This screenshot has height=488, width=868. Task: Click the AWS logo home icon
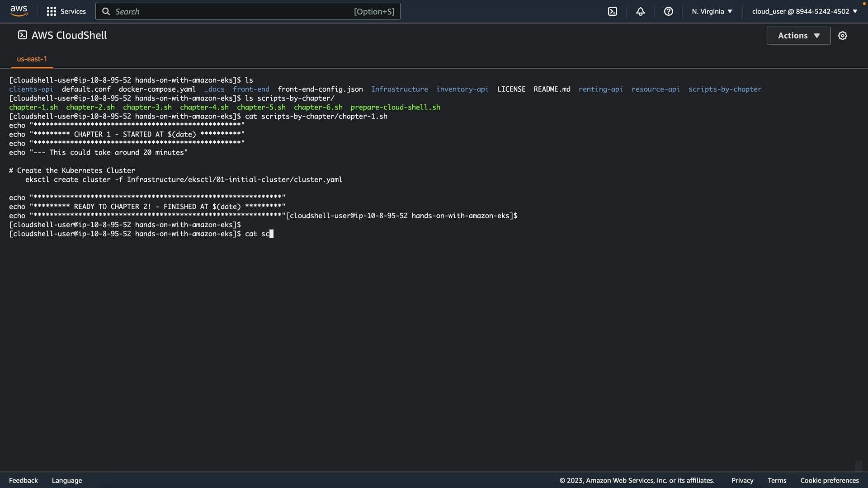(x=19, y=11)
